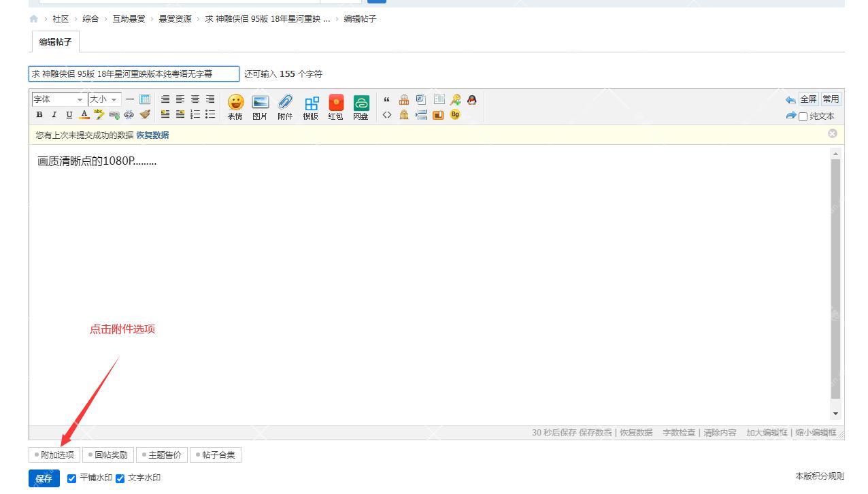The image size is (868, 494).
Task: Toggle bold text formatting
Action: pos(39,115)
